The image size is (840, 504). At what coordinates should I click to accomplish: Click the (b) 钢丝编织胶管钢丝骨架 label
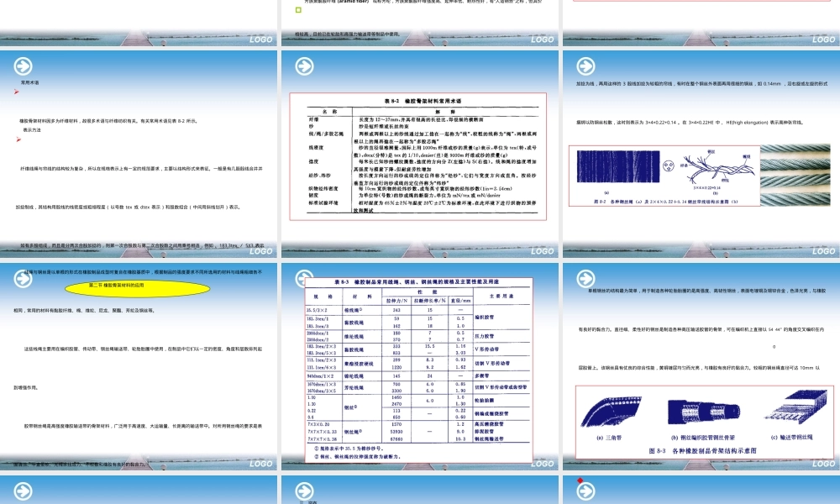pyautogui.click(x=703, y=438)
